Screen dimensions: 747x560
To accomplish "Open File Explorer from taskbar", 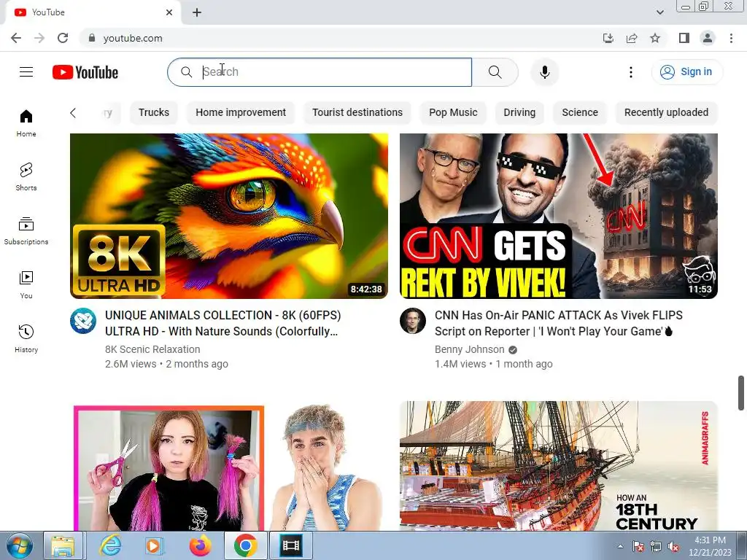I will point(63,545).
